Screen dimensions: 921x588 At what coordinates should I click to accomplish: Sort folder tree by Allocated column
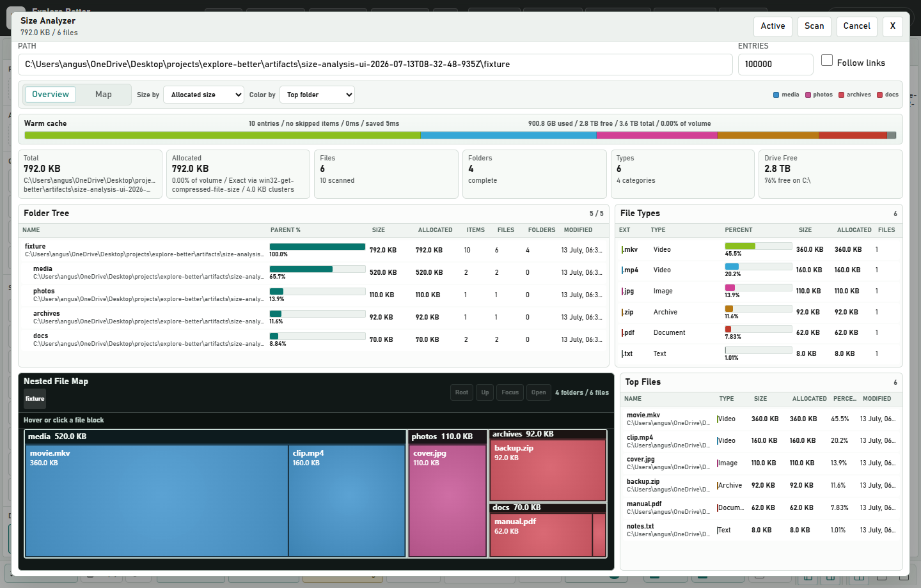pos(435,230)
